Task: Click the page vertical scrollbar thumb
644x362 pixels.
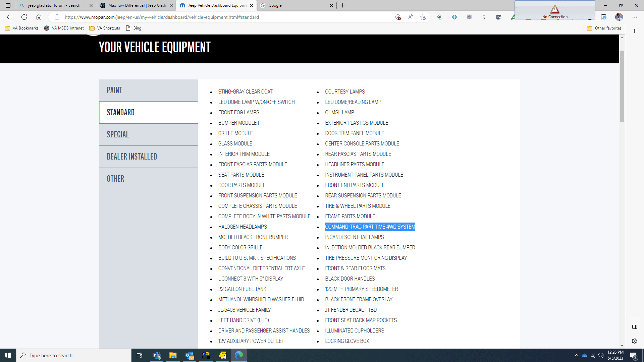Action: click(x=622, y=86)
